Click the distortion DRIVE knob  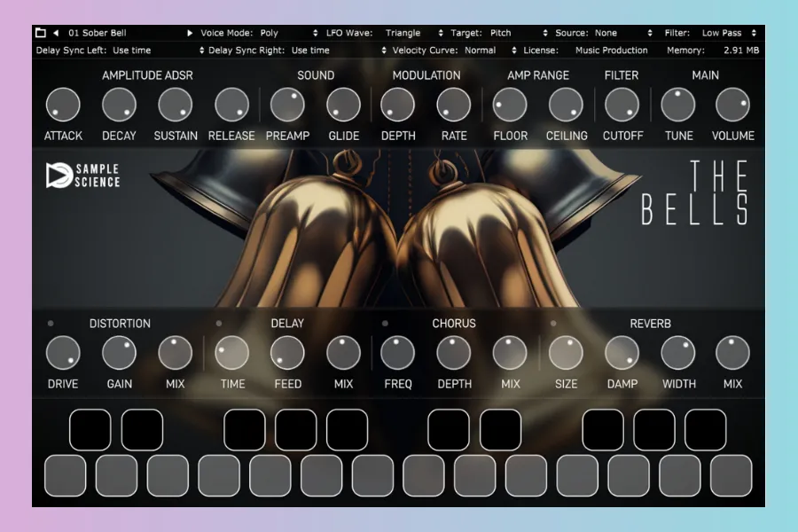pyautogui.click(x=63, y=353)
